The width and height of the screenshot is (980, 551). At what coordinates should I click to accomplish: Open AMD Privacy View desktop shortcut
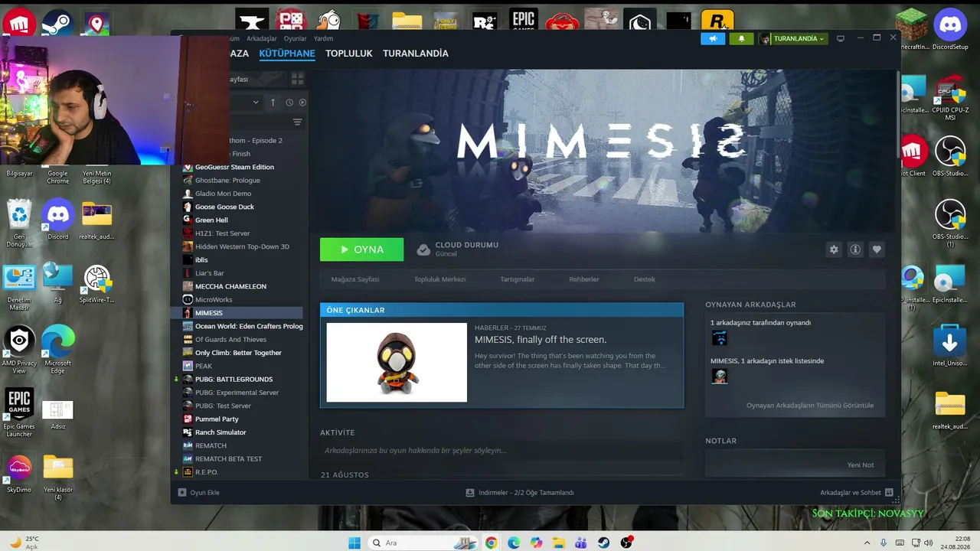19,350
